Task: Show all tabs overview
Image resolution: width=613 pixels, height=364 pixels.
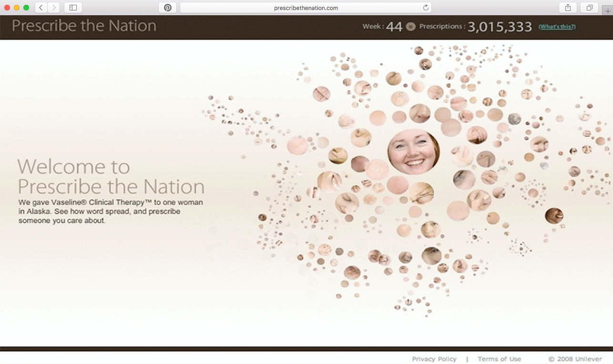Action: 589,8
